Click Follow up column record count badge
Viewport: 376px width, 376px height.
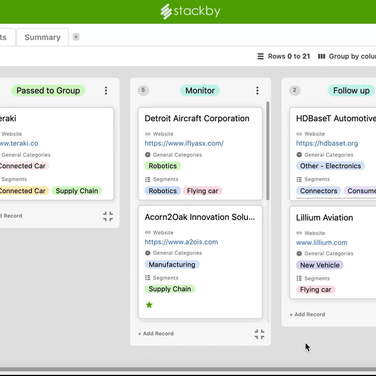294,90
